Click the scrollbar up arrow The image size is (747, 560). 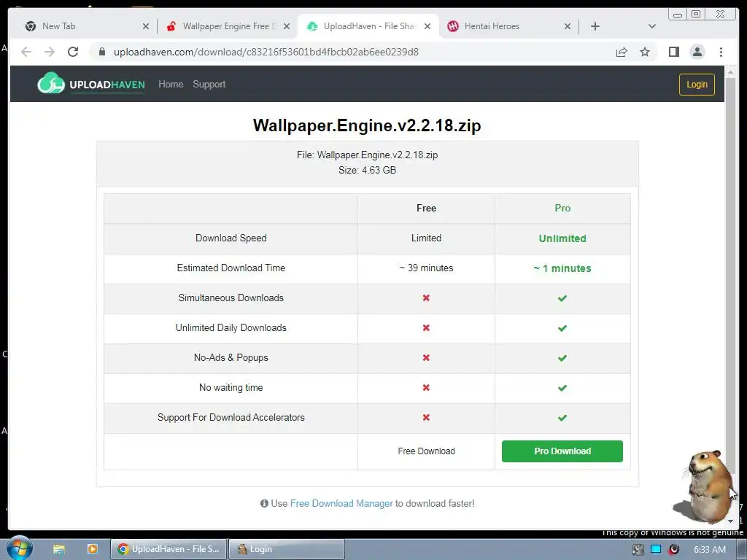(729, 72)
